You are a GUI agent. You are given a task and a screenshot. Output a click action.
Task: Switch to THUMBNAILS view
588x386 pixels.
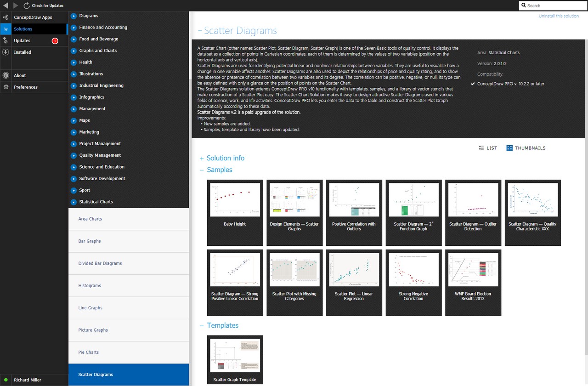(x=526, y=148)
